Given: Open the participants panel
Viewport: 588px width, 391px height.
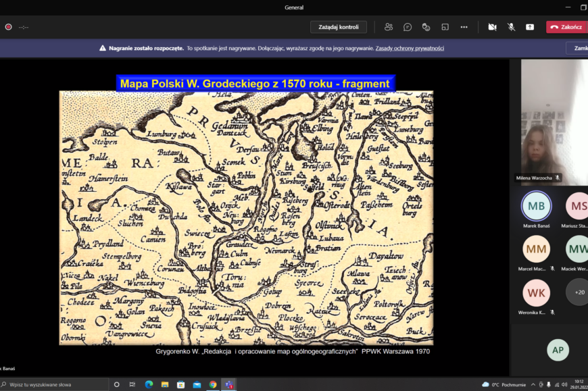Looking at the screenshot, I should [x=389, y=27].
